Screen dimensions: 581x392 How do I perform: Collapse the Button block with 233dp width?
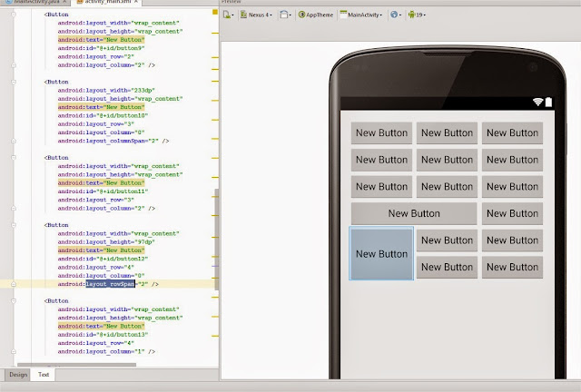tap(14, 82)
